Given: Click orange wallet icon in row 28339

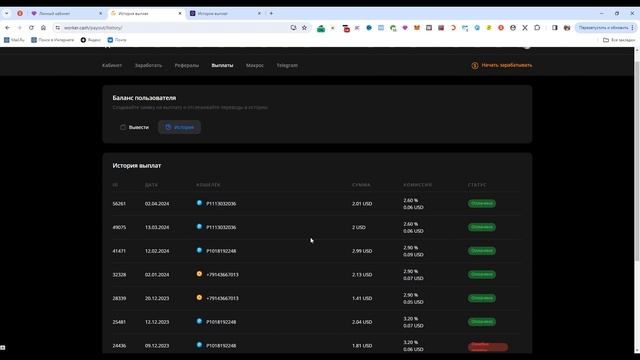Looking at the screenshot, I should tap(199, 298).
